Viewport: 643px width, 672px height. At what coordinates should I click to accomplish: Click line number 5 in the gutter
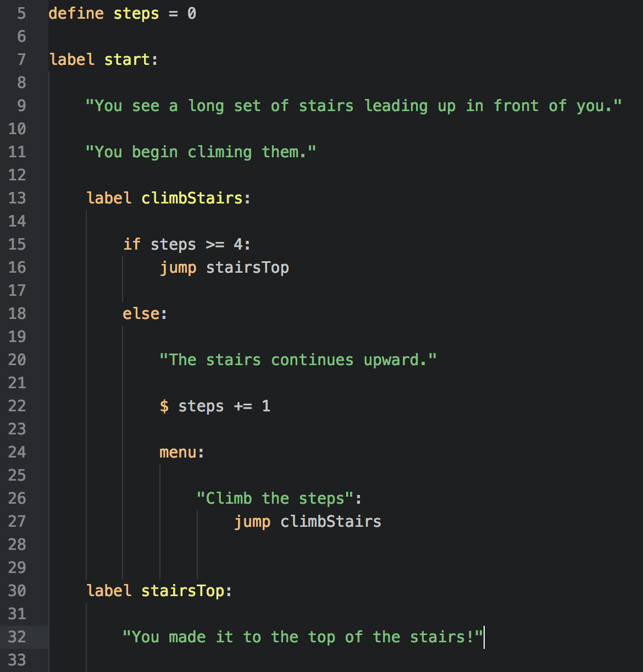point(21,13)
